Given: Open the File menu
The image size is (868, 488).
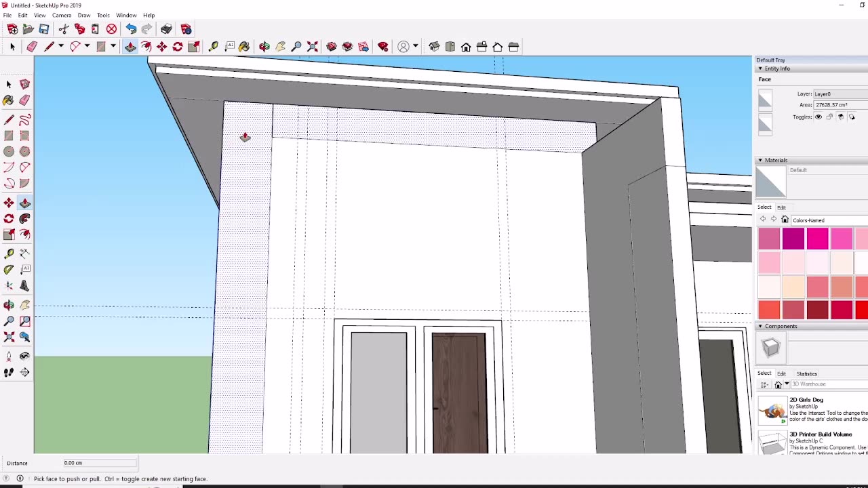Looking at the screenshot, I should pos(7,15).
